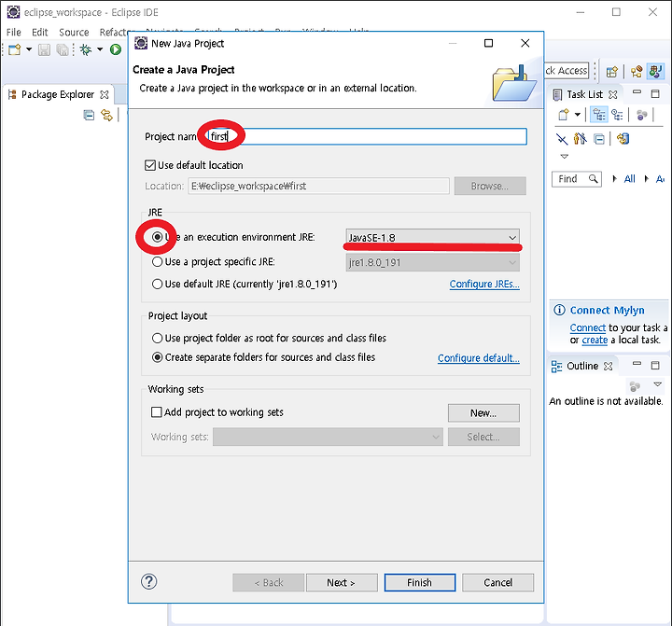Open the Refactor menu
This screenshot has height=626, width=672.
click(x=113, y=32)
